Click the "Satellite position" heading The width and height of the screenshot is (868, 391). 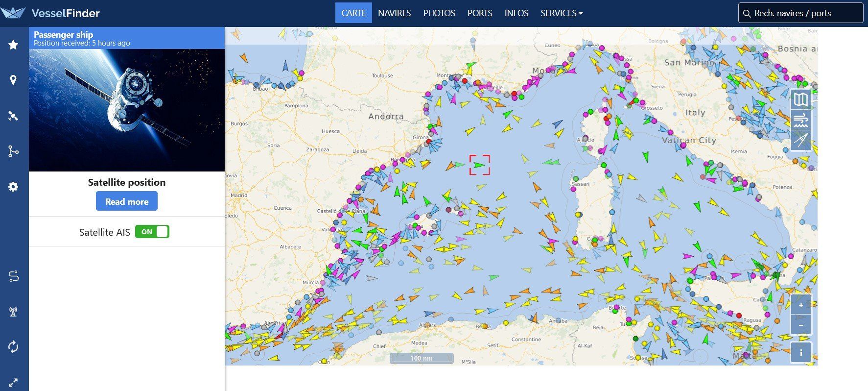[x=127, y=182]
